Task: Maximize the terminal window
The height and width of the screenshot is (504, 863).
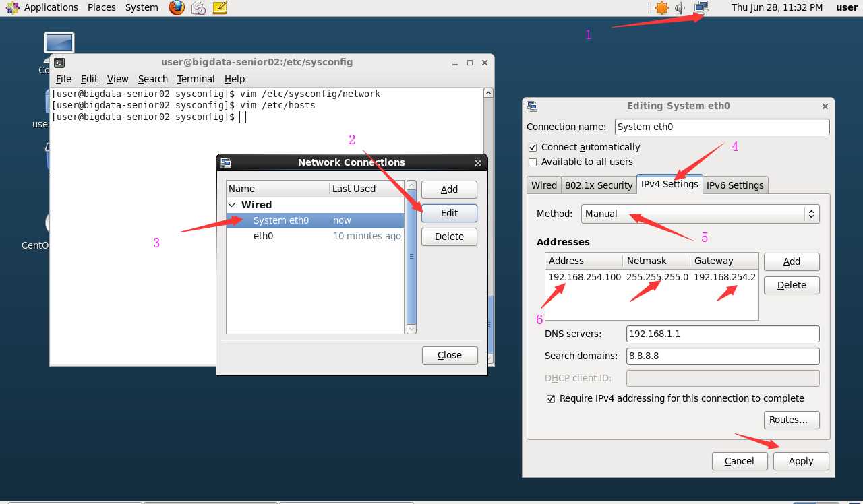Action: point(470,63)
